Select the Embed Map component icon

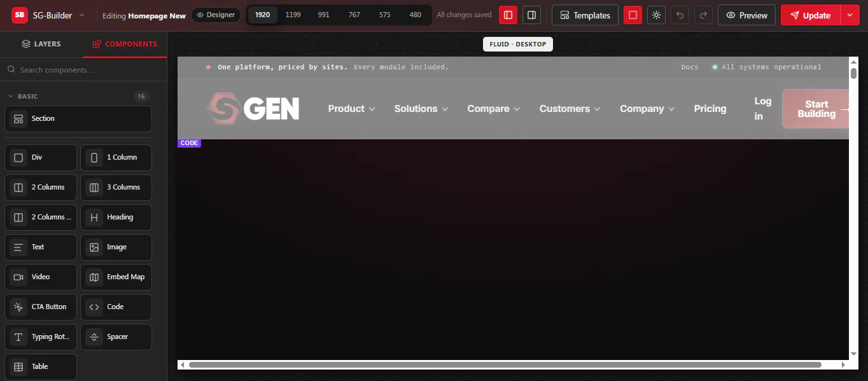(94, 277)
